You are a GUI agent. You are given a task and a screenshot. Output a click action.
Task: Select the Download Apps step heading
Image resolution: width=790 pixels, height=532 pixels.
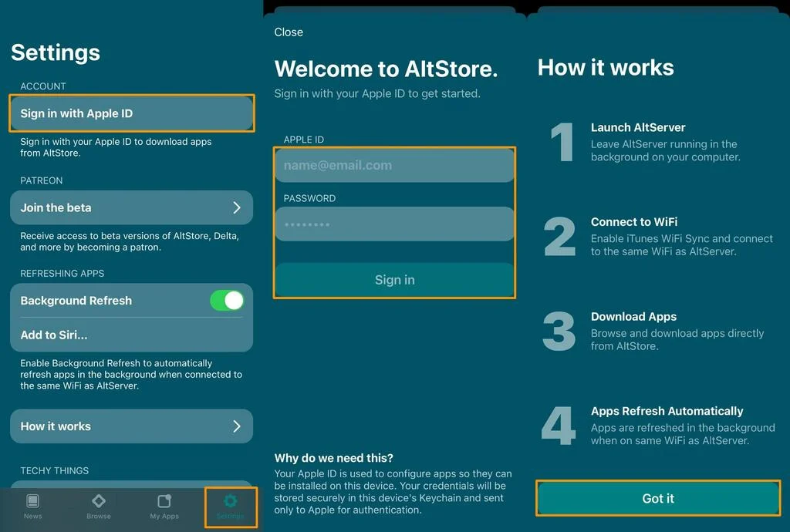(634, 317)
